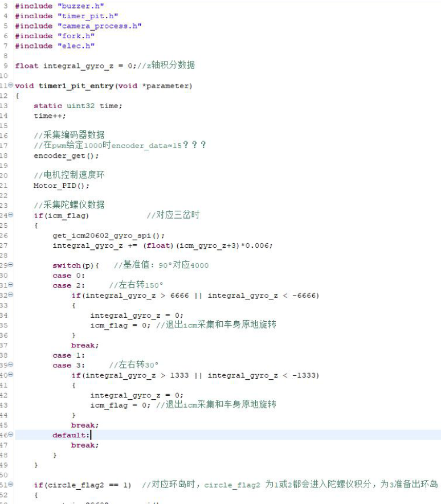The image size is (441, 504).
Task: Click icm_flag = 0 on line 43
Action: point(120,405)
